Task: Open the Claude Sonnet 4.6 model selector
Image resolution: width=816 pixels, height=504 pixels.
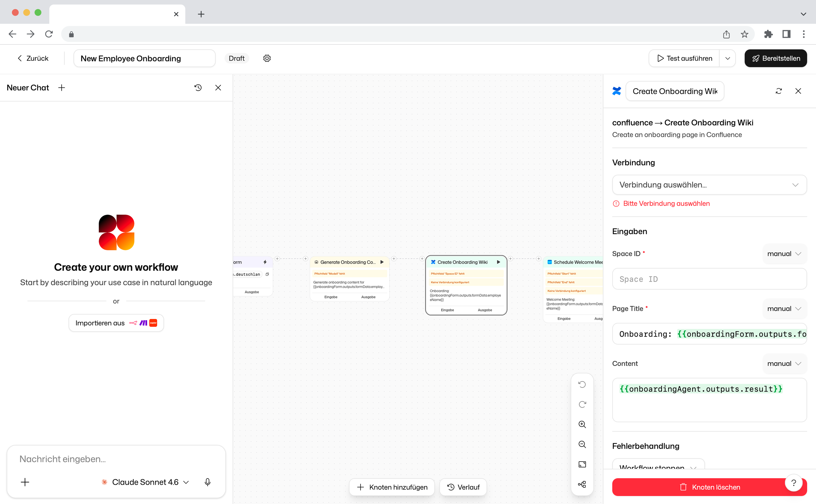Action: pos(145,482)
